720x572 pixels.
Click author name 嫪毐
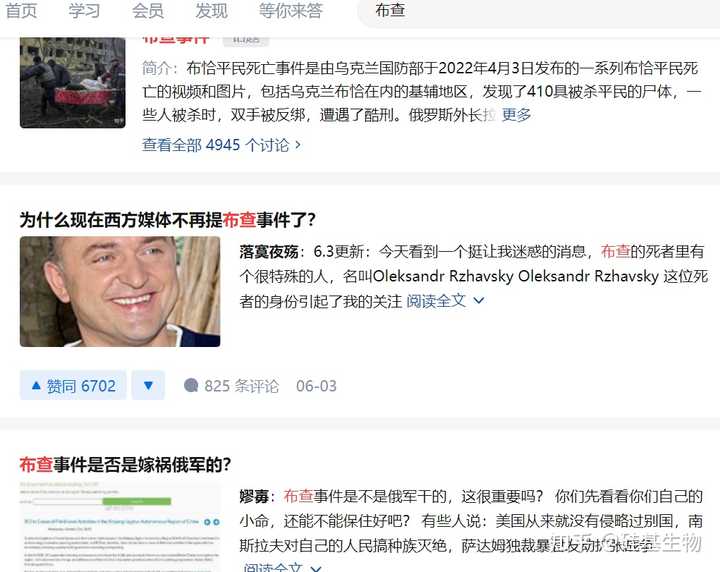pos(254,497)
